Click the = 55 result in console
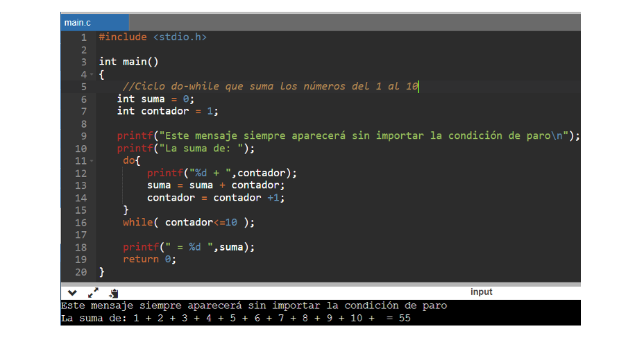 (x=398, y=319)
